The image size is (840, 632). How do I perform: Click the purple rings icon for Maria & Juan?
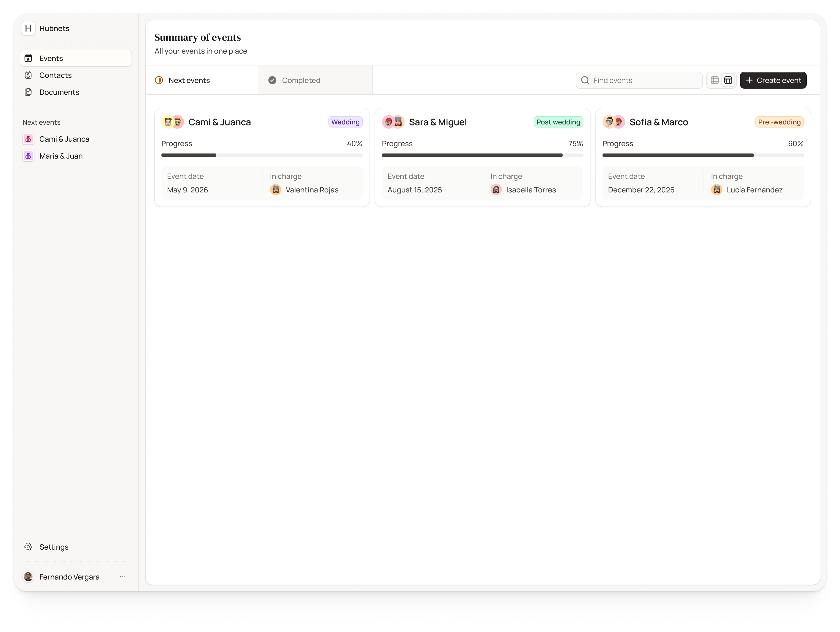point(28,156)
